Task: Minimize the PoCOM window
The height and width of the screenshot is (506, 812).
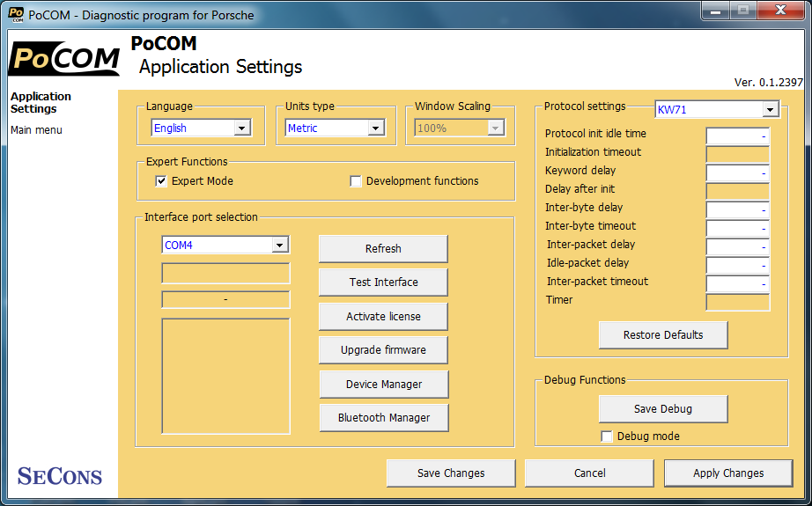Action: (716, 11)
